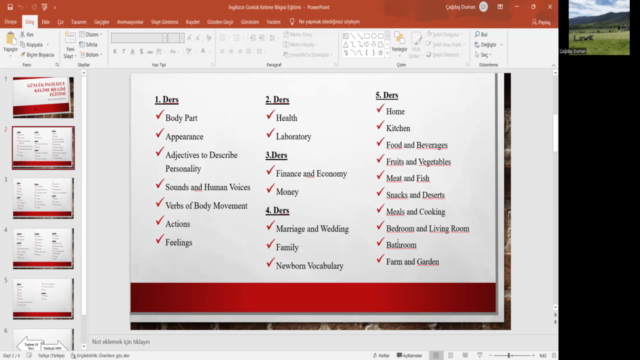Click the accessibility checker in status bar
This screenshot has width=640, height=360.
(x=100, y=356)
